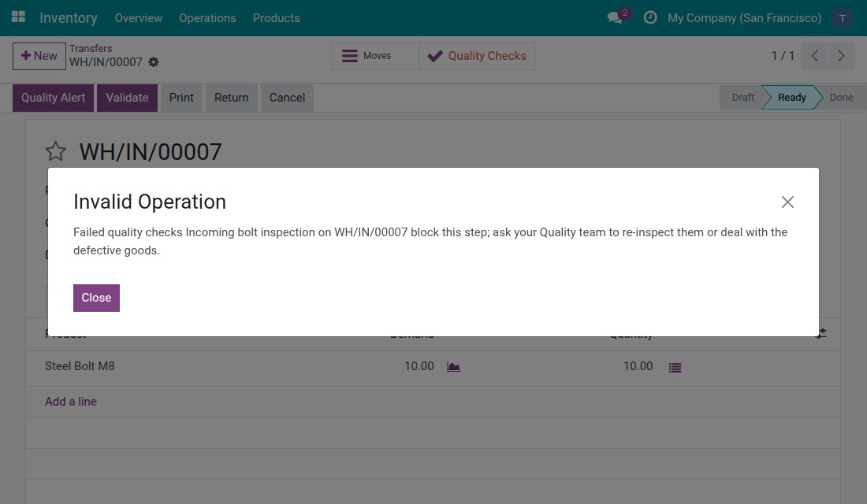Open user avatar T menu
This screenshot has height=504, width=867.
tap(842, 18)
